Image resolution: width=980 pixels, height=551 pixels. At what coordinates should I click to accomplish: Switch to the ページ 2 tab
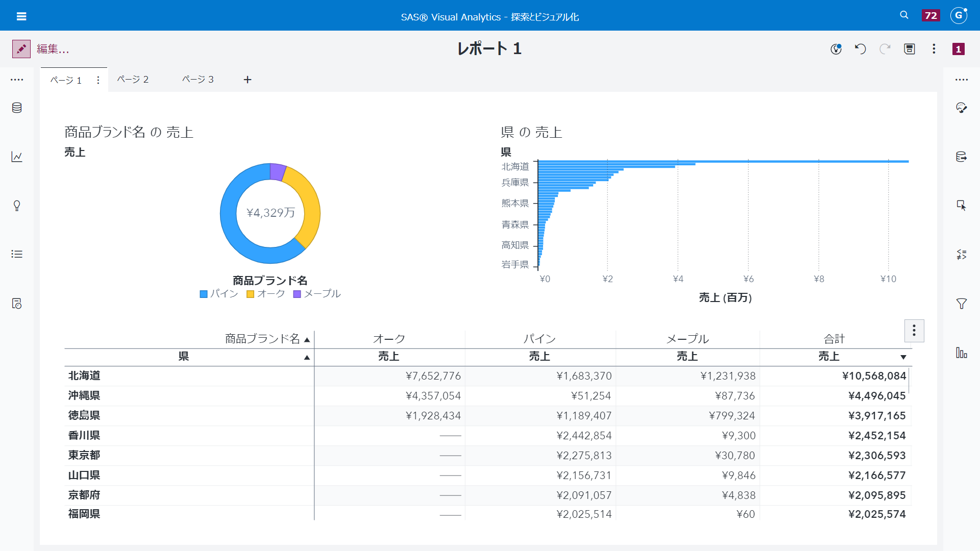133,80
